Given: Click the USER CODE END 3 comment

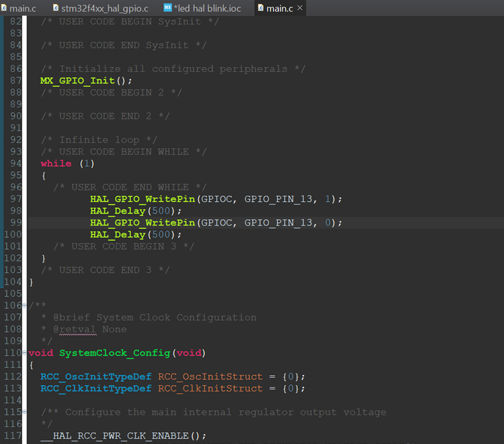Looking at the screenshot, I should pos(105,270).
